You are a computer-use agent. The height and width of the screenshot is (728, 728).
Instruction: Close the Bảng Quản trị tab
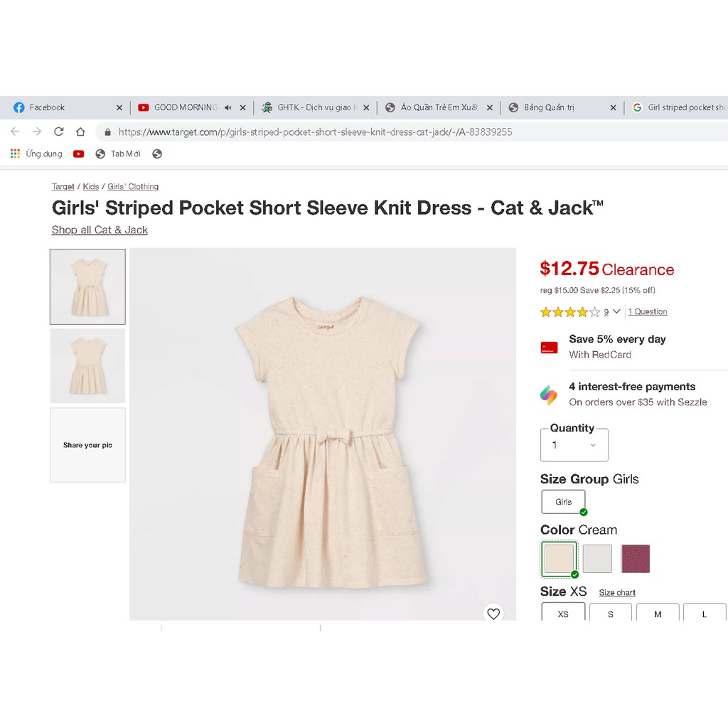(613, 108)
